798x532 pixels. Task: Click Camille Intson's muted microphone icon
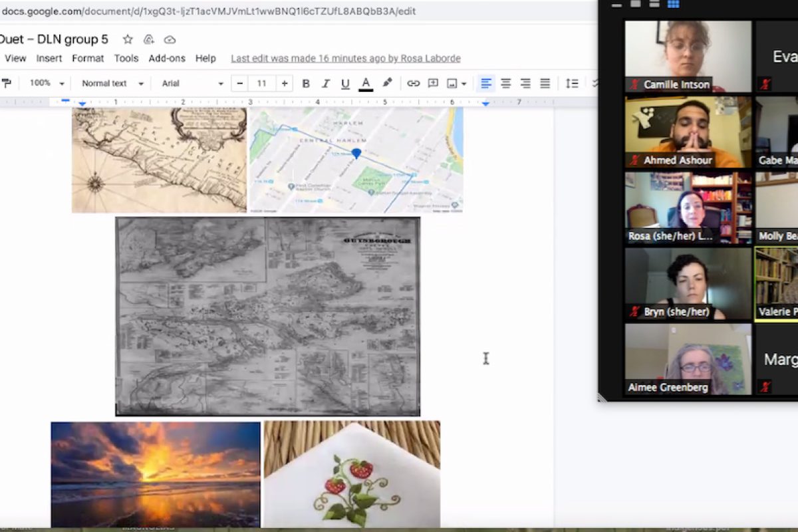click(x=634, y=84)
